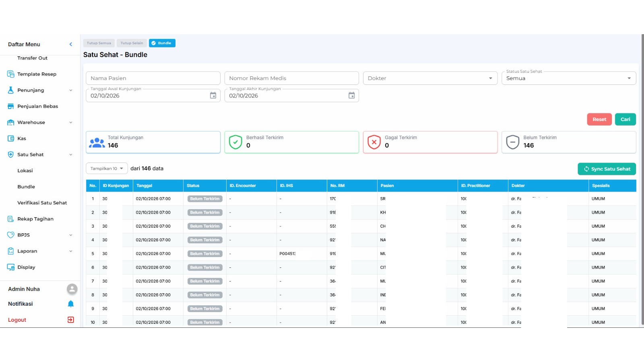The height and width of the screenshot is (362, 644).
Task: Click the Belum Terkirim summary card
Action: pos(569,142)
